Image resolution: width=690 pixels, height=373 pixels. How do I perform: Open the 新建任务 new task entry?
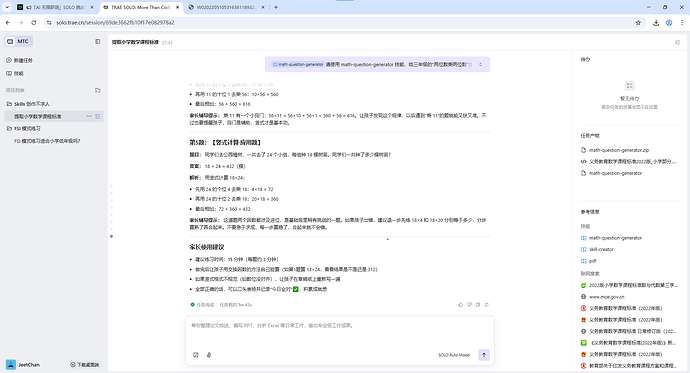(x=19, y=60)
